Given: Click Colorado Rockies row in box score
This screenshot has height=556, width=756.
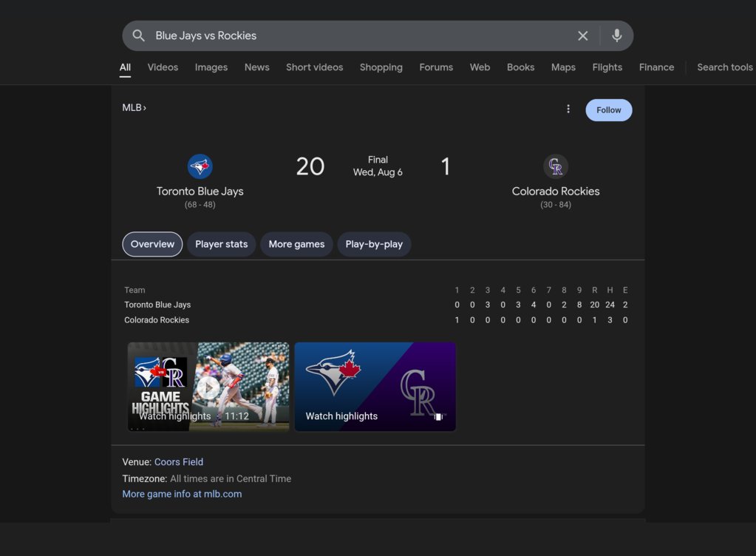Looking at the screenshot, I should coord(376,320).
